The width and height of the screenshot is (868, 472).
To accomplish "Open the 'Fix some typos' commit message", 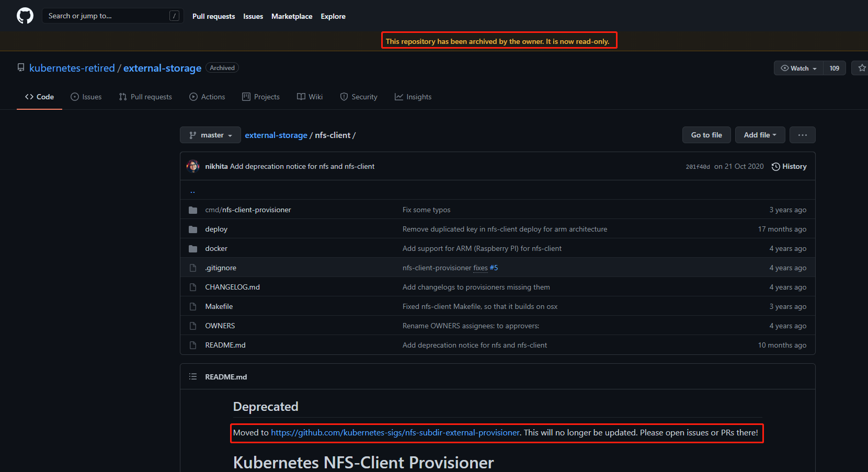I will pos(426,210).
